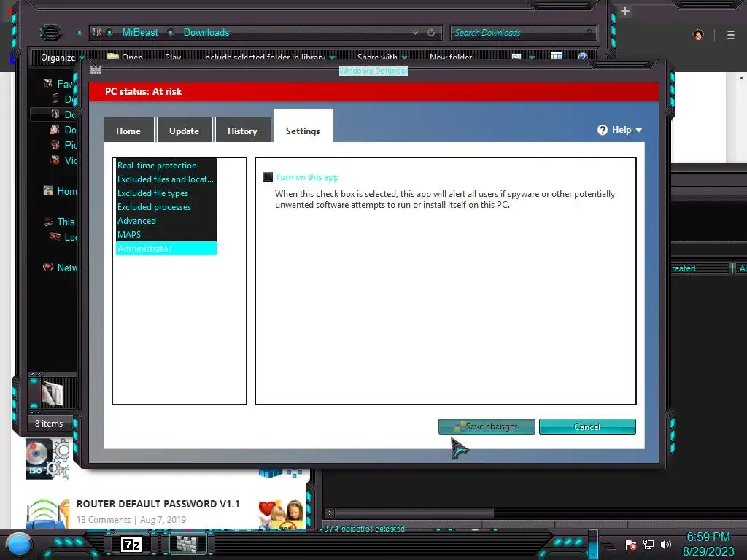Screen dimensions: 747x560
Task: Refresh the Downloads folder
Action: pos(431,32)
